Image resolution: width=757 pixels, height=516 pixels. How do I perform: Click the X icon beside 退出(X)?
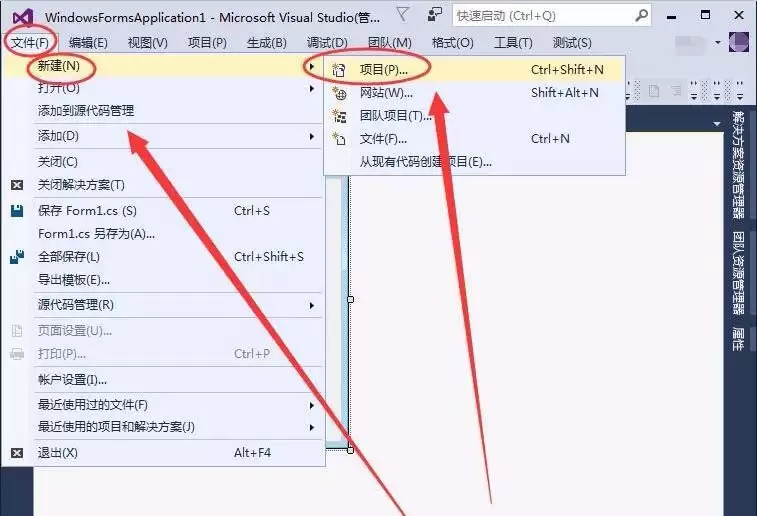[17, 453]
